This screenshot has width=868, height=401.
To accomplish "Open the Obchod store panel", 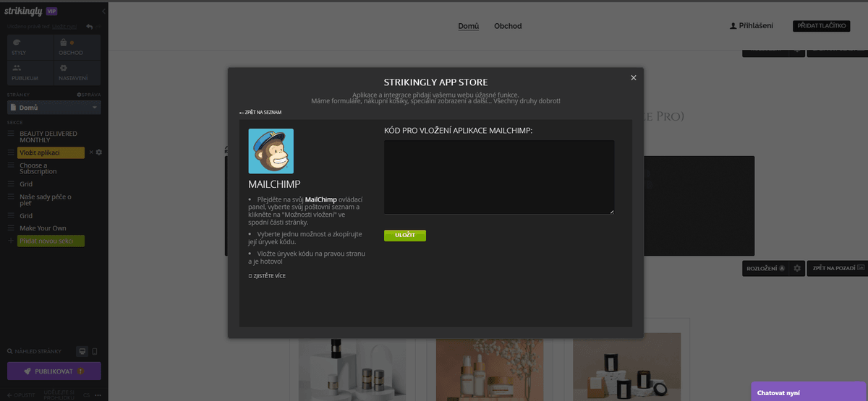I will pos(78,46).
